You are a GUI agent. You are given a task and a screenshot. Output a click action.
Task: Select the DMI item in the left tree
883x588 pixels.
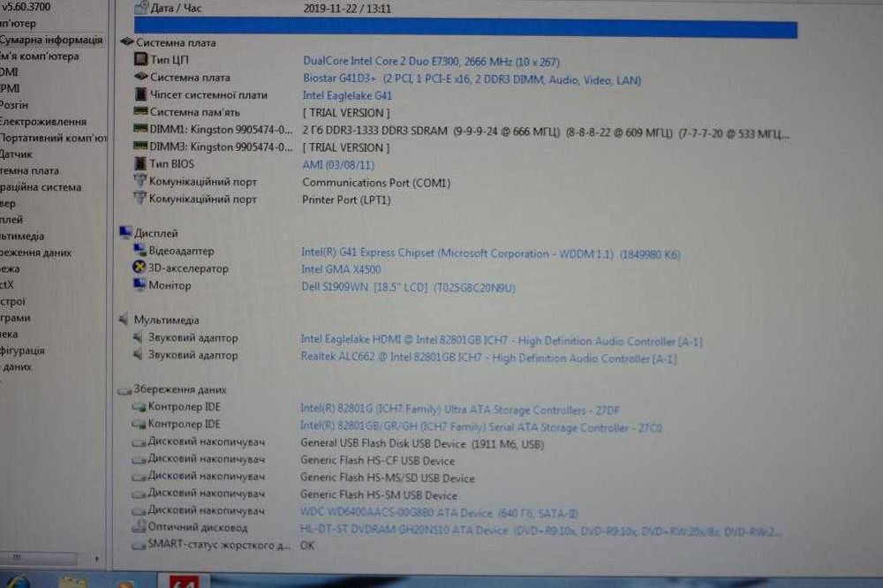pyautogui.click(x=9, y=72)
